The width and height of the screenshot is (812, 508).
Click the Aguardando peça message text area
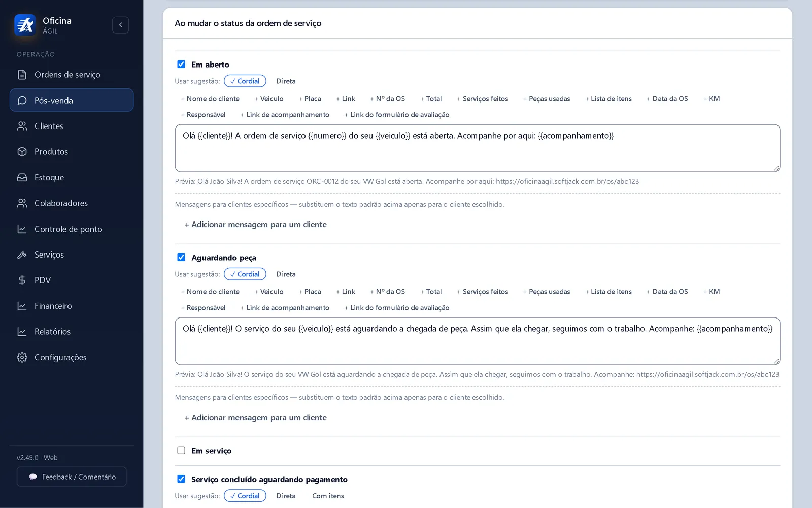tap(478, 341)
